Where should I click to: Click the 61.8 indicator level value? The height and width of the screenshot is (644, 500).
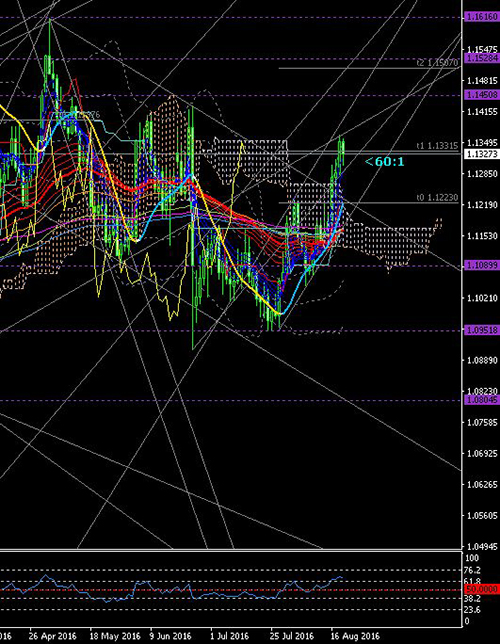[x=473, y=581]
